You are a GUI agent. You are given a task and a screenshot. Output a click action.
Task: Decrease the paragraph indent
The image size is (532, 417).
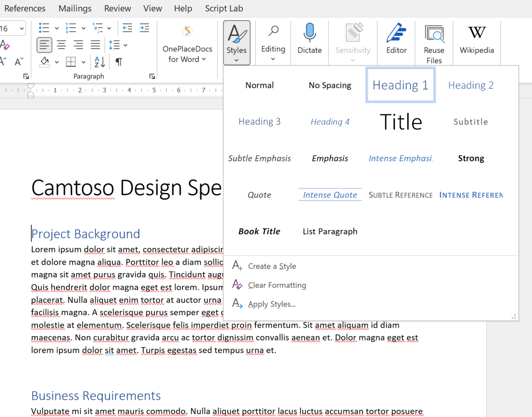[127, 28]
